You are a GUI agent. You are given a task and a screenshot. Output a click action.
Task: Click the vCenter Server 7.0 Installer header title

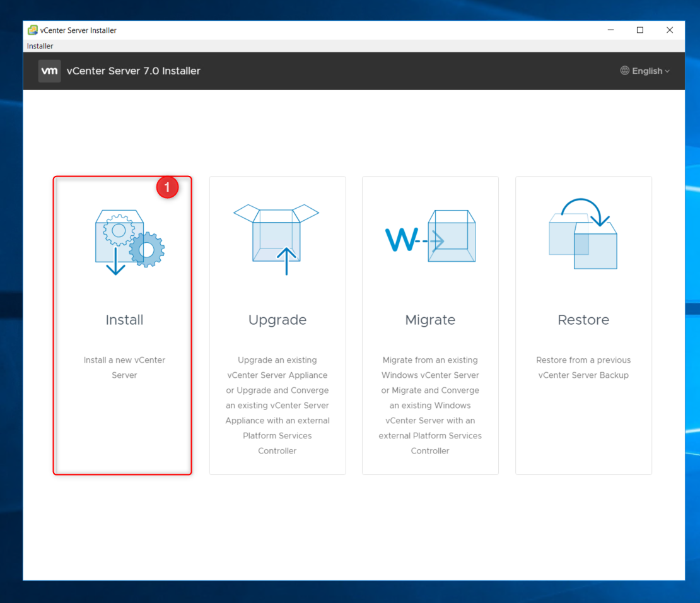tap(134, 71)
